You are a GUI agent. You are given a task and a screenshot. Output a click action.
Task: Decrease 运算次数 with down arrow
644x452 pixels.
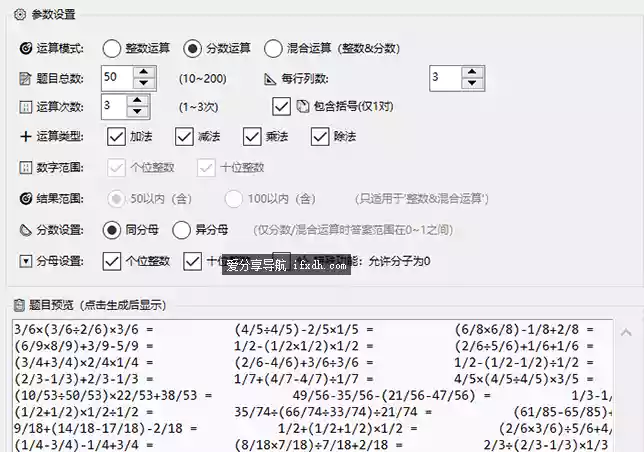(137, 111)
